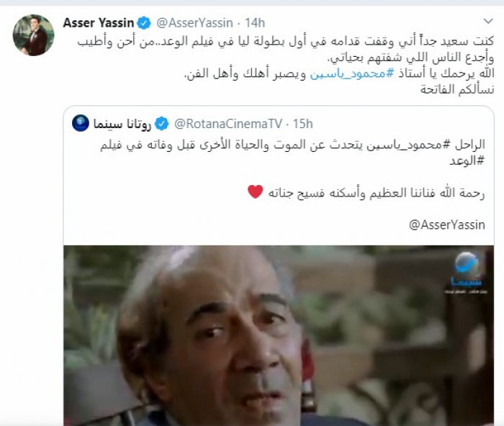Follow the #الوعد hashtag in quoted tweet
This screenshot has width=504, height=426.
point(467,161)
